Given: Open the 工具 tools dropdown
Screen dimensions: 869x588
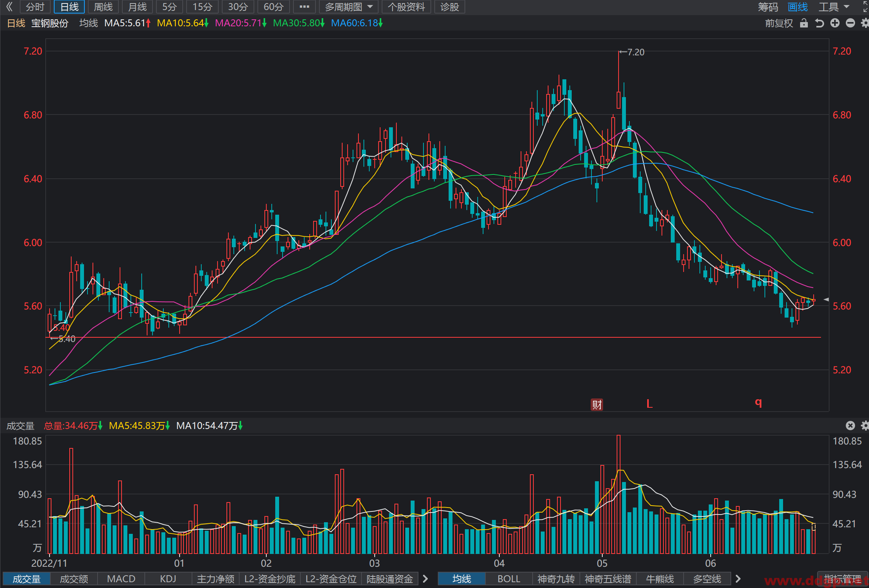Looking at the screenshot, I should (834, 7).
